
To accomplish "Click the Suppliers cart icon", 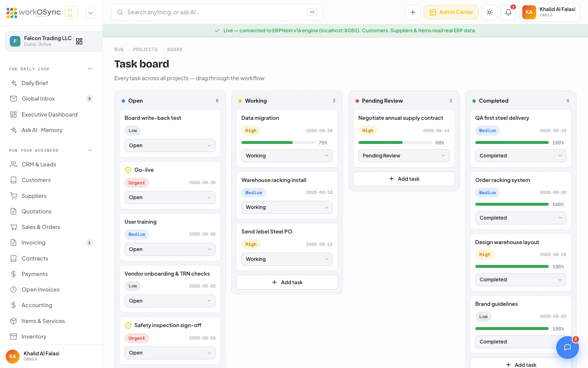I will (x=13, y=196).
